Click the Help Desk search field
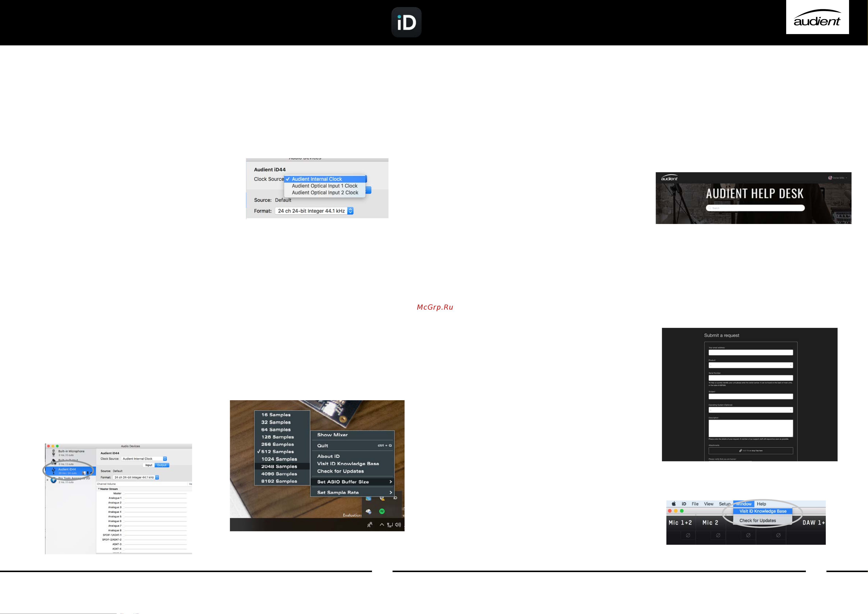Screen dimensions: 868x614 755,208
